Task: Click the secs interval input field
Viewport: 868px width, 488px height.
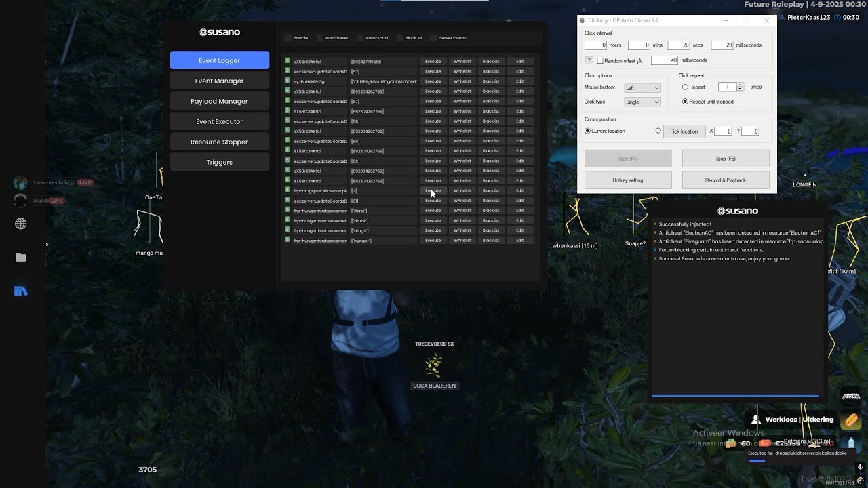Action: point(679,45)
